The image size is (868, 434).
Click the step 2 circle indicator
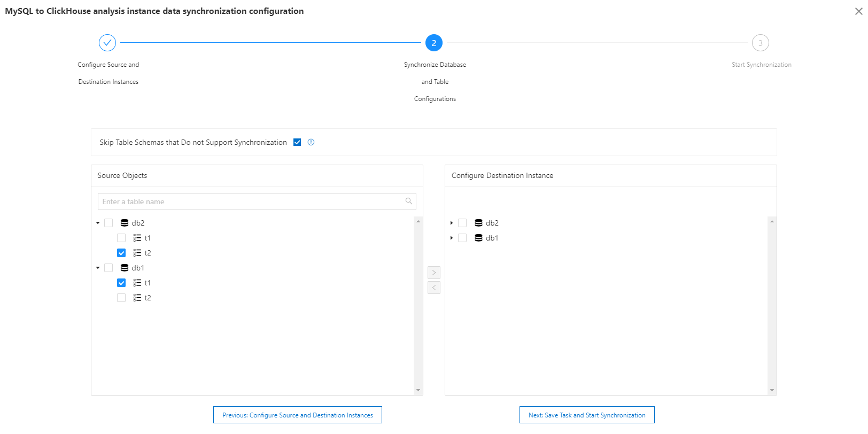[434, 43]
